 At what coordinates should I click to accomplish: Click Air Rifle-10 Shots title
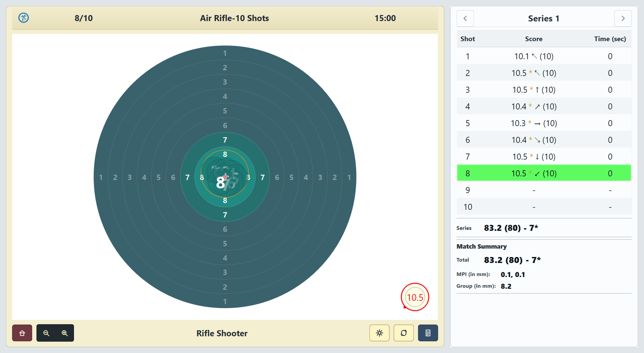234,18
